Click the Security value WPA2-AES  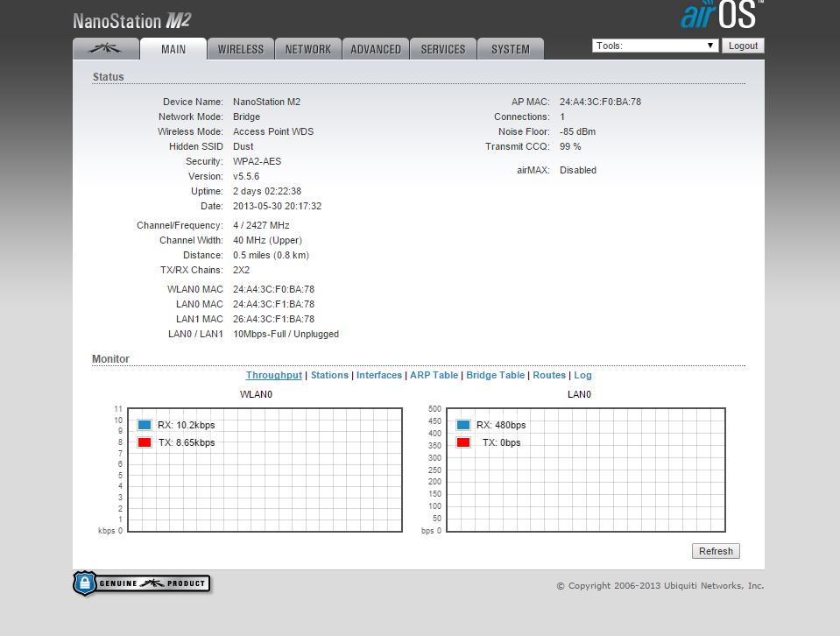click(257, 162)
